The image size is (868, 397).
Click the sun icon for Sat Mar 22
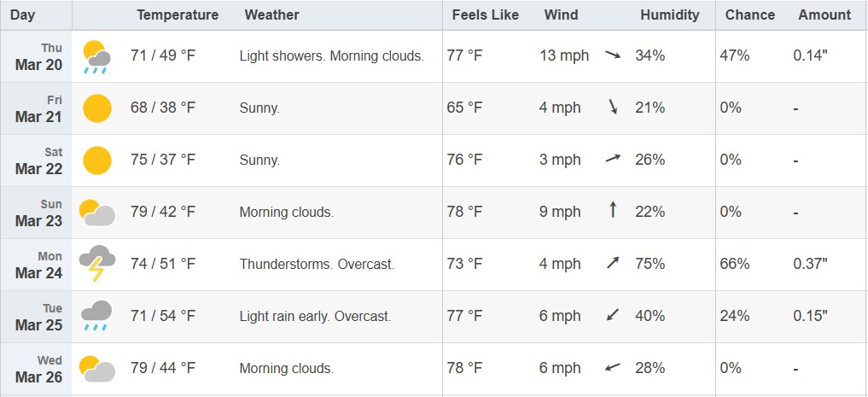tap(97, 161)
